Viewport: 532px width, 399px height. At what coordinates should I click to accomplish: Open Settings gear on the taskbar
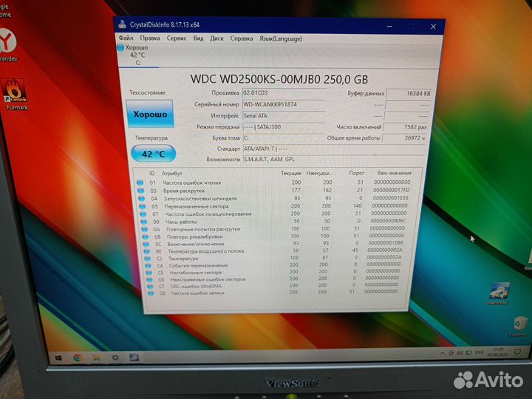pyautogui.click(x=115, y=358)
